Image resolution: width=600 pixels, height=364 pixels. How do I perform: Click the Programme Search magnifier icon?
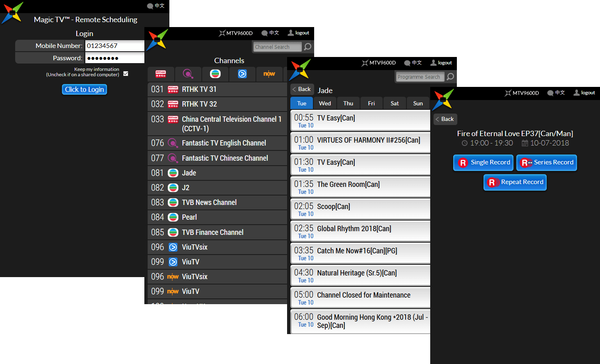(450, 77)
